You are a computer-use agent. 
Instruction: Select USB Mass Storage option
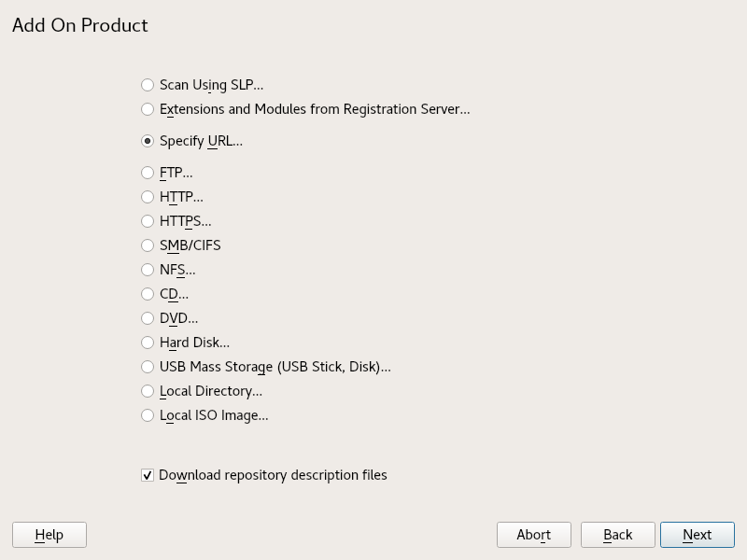click(148, 367)
